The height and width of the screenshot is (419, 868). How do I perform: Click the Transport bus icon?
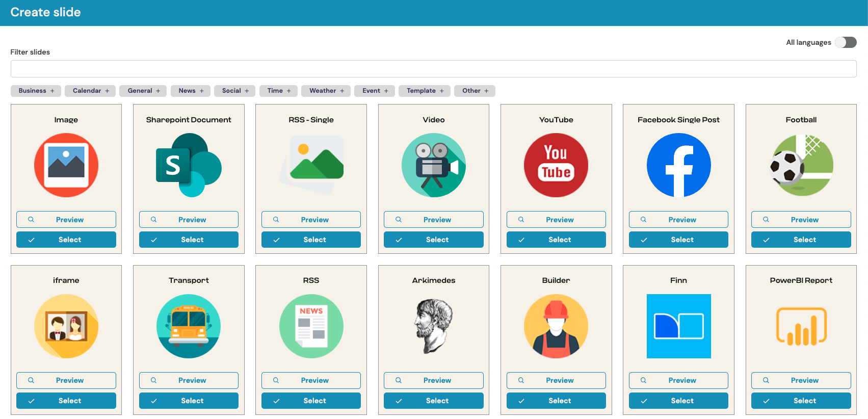(x=189, y=326)
